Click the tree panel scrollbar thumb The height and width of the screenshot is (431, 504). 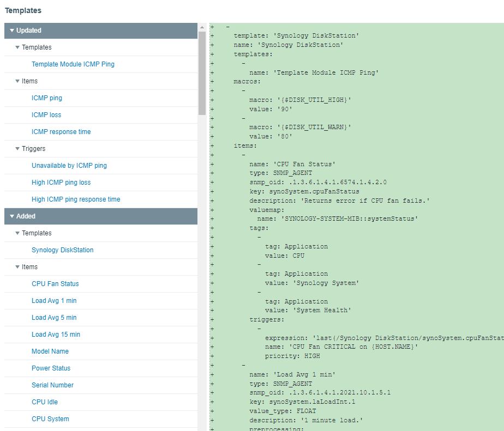[202, 74]
